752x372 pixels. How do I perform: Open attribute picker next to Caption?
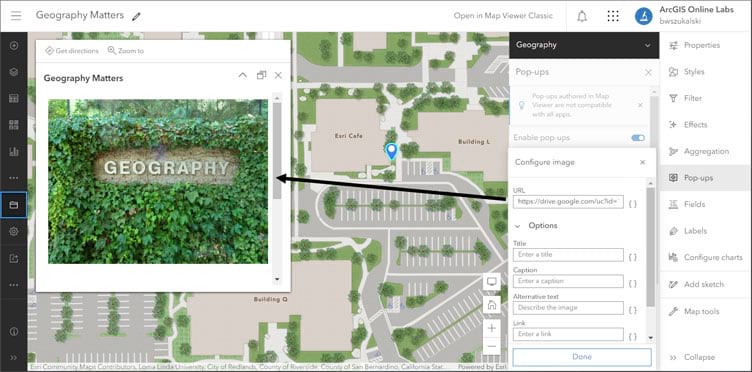[x=633, y=283]
